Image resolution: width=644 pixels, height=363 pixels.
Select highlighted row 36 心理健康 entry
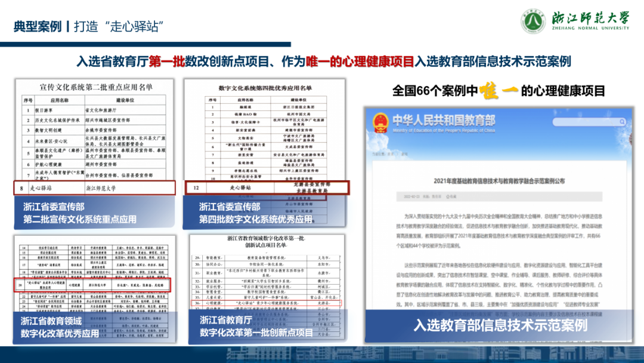click(x=266, y=303)
